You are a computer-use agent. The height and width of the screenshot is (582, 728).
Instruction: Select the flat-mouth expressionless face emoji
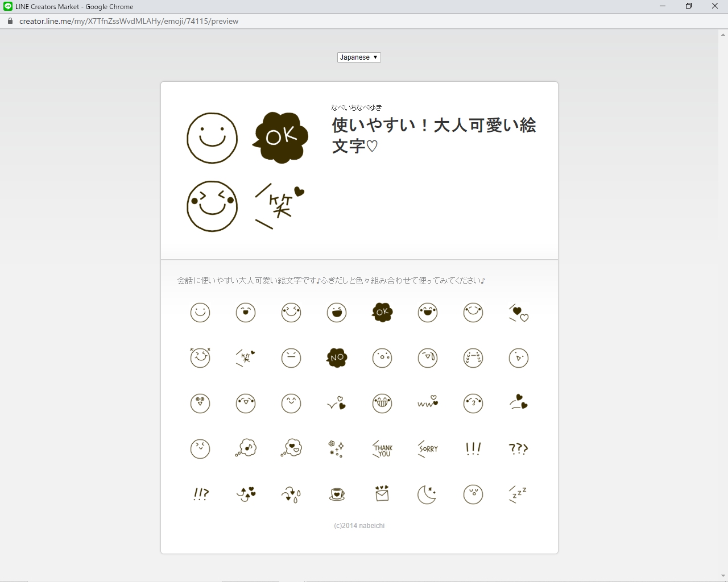291,357
